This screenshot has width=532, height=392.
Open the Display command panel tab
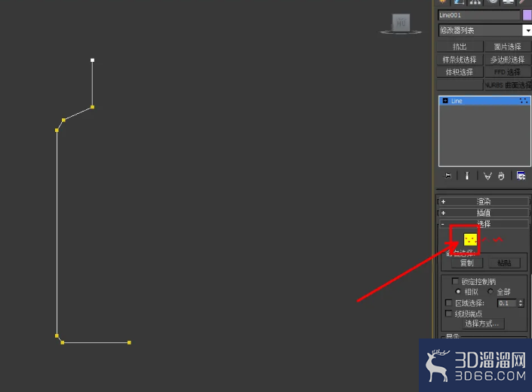pyautogui.click(x=508, y=2)
